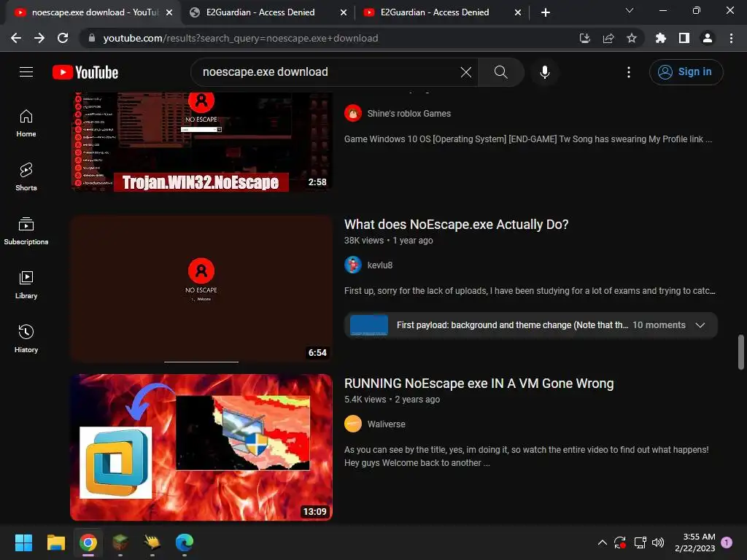
Task: Open File Explorer from the taskbar
Action: coord(55,542)
